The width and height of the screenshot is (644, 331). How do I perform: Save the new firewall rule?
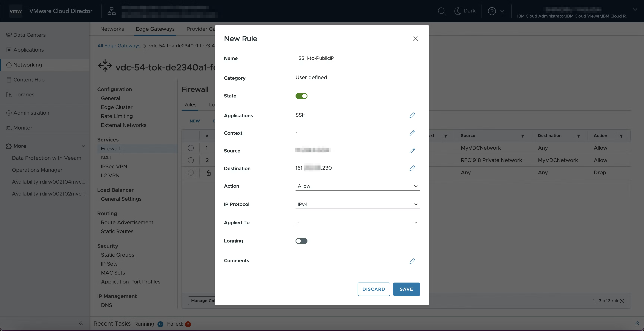[x=406, y=289]
